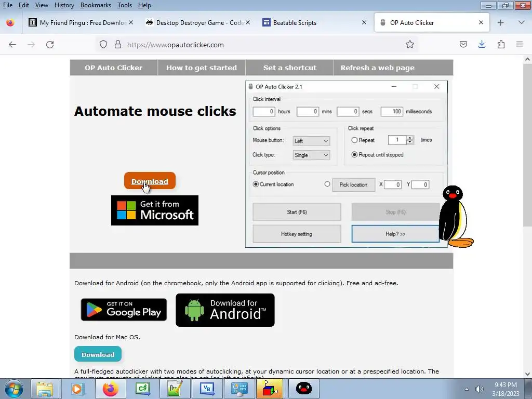Reload the current page

tap(50, 45)
